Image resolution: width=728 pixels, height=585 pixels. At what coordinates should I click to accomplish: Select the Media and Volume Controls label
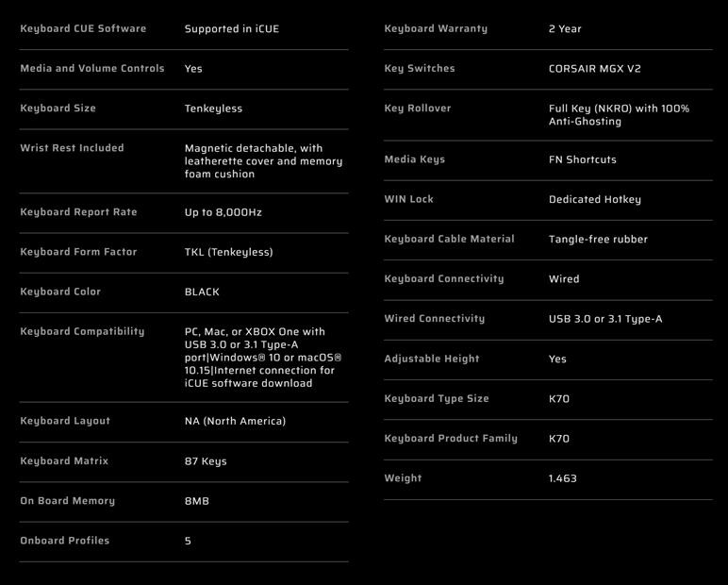click(91, 68)
